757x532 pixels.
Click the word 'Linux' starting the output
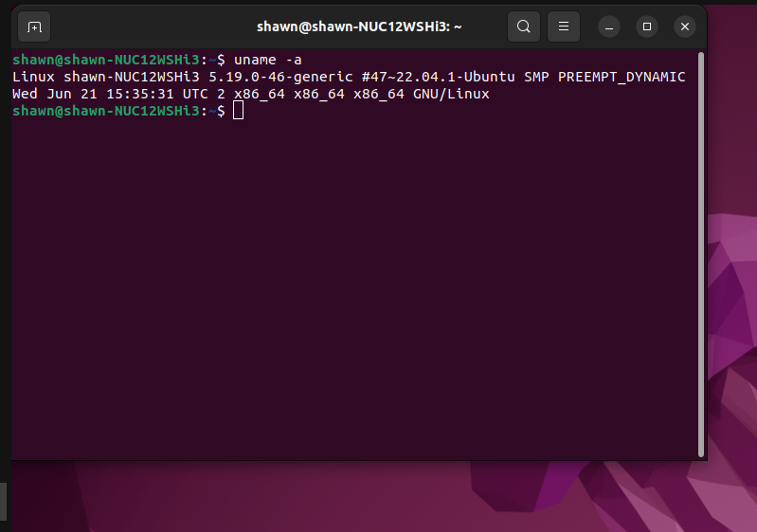(33, 77)
